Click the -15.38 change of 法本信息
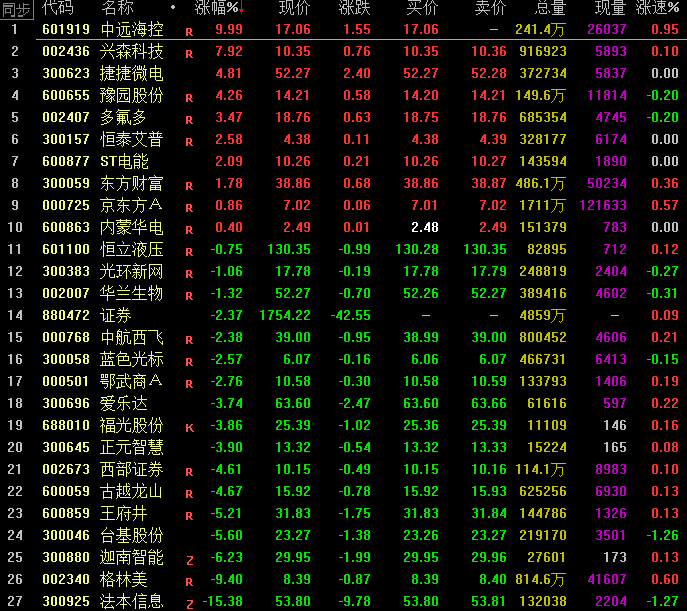 pos(223,601)
